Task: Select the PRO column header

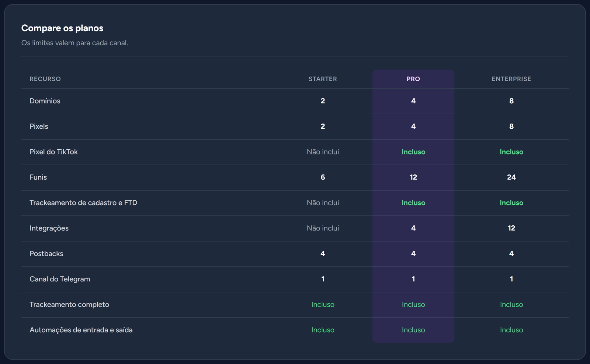Action: click(413, 79)
